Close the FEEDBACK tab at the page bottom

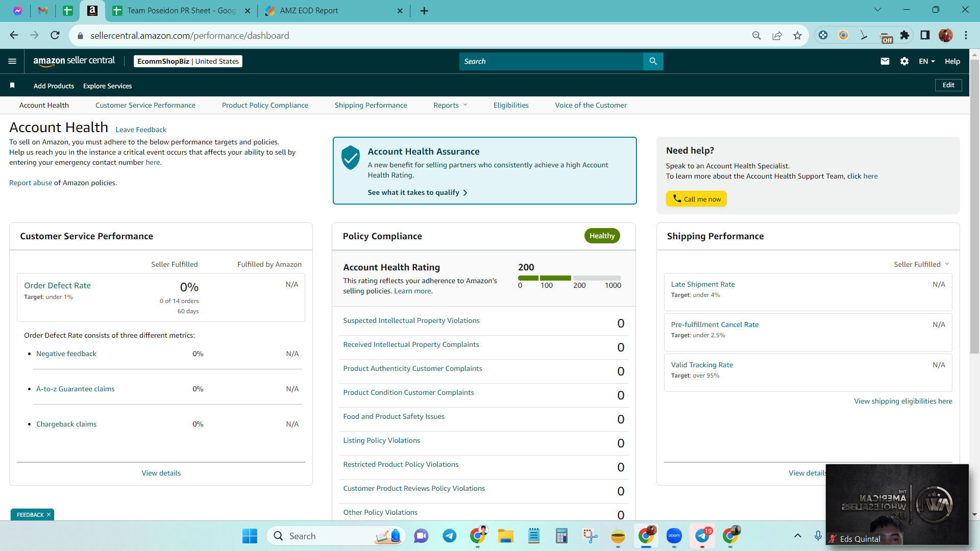click(x=48, y=515)
